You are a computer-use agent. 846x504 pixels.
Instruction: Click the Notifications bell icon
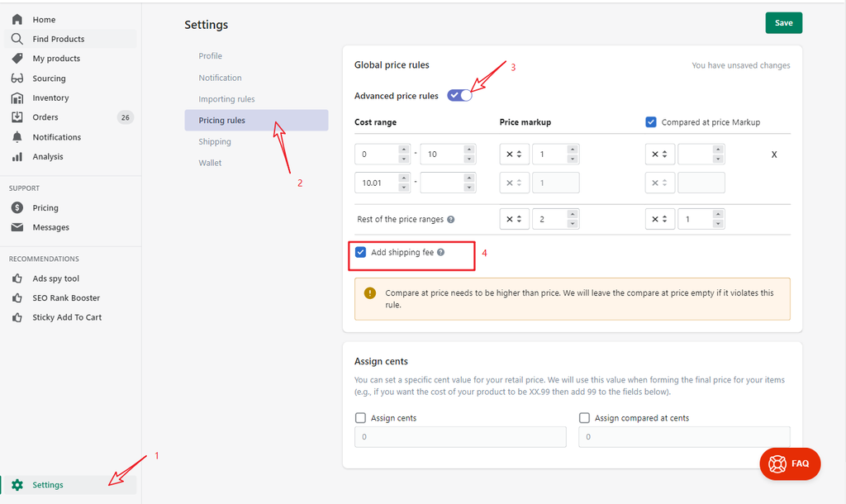tap(17, 137)
